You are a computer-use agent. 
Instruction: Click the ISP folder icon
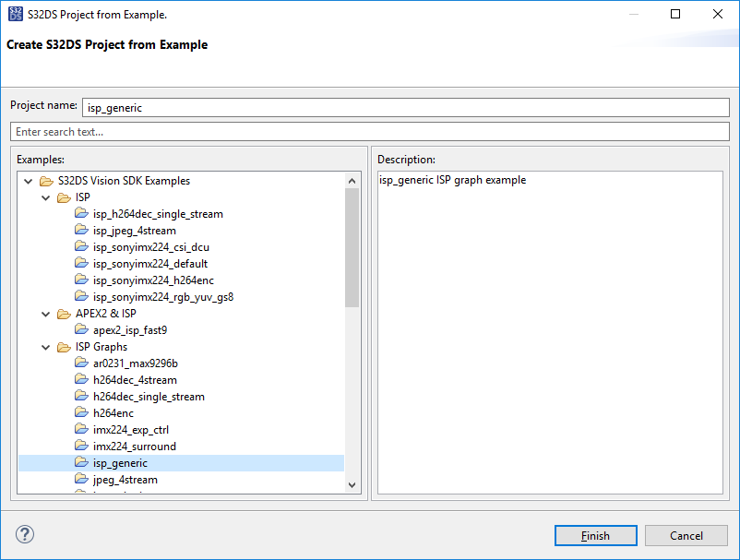point(64,197)
